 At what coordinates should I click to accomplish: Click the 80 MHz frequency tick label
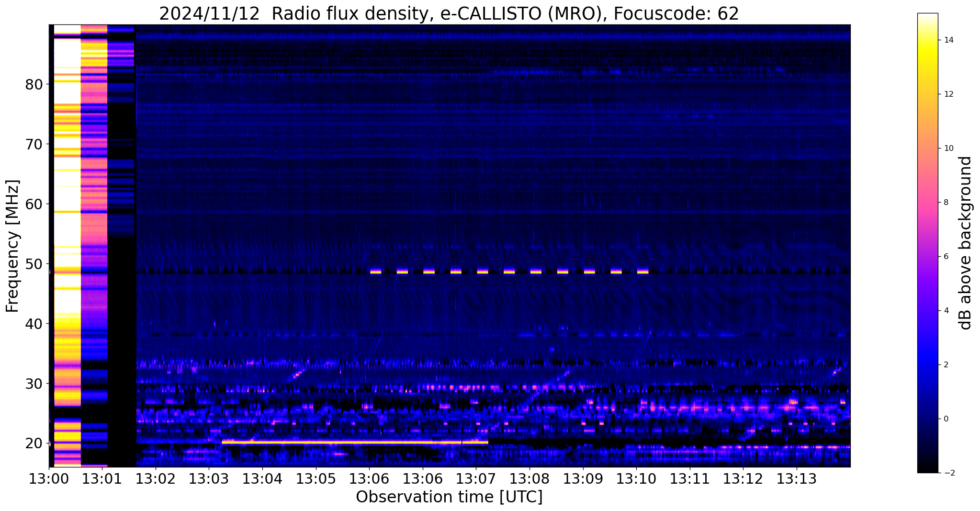click(34, 84)
